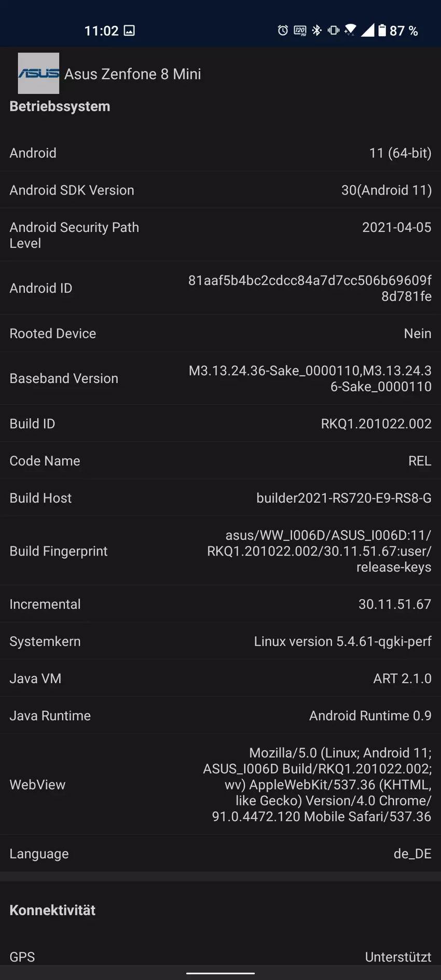Select the Android ID row
441x980 pixels.
220,288
